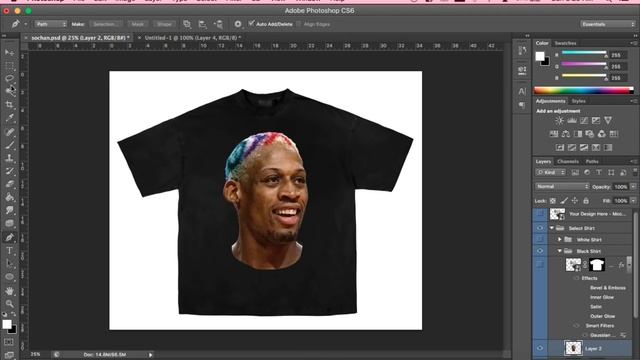Screen dimensions: 640x360
Task: Select the Zoom tool
Action: [x=9, y=304]
